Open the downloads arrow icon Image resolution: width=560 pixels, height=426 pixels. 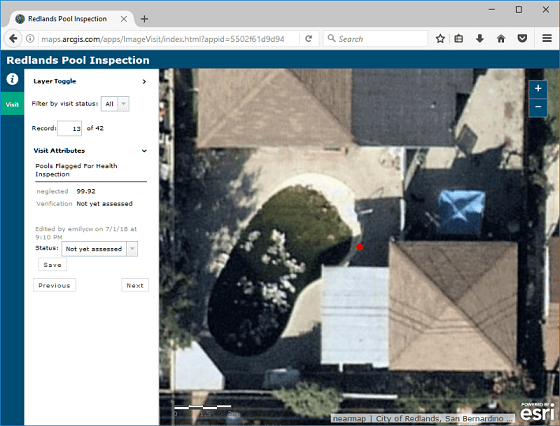480,39
